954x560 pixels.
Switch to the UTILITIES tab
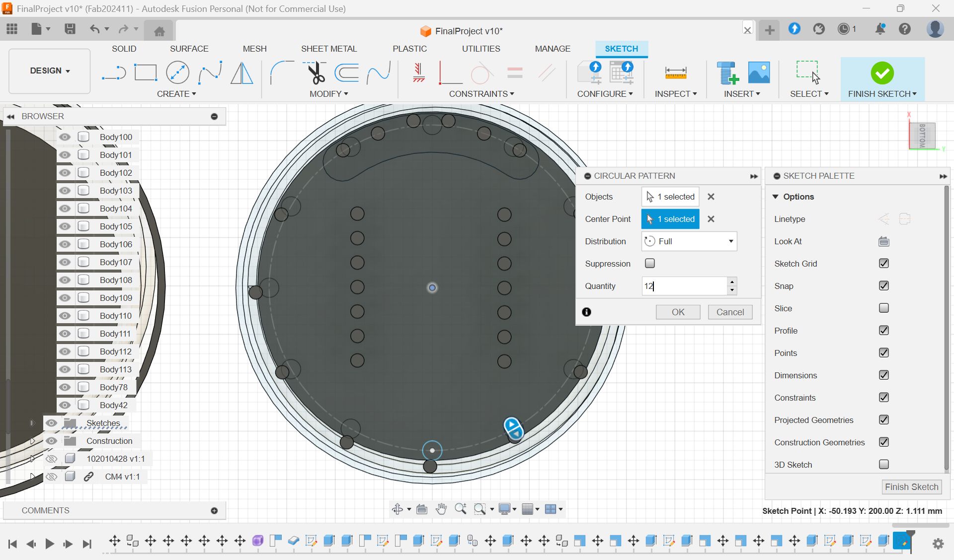coord(481,49)
